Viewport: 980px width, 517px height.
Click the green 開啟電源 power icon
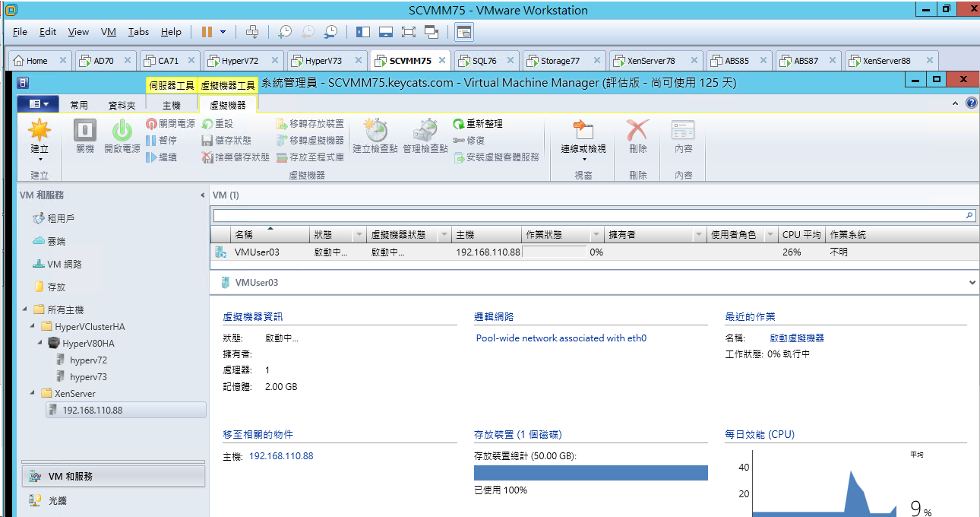pyautogui.click(x=122, y=131)
